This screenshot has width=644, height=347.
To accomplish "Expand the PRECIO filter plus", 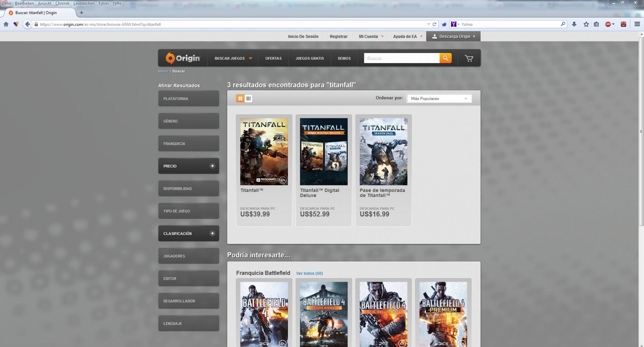I will click(212, 166).
